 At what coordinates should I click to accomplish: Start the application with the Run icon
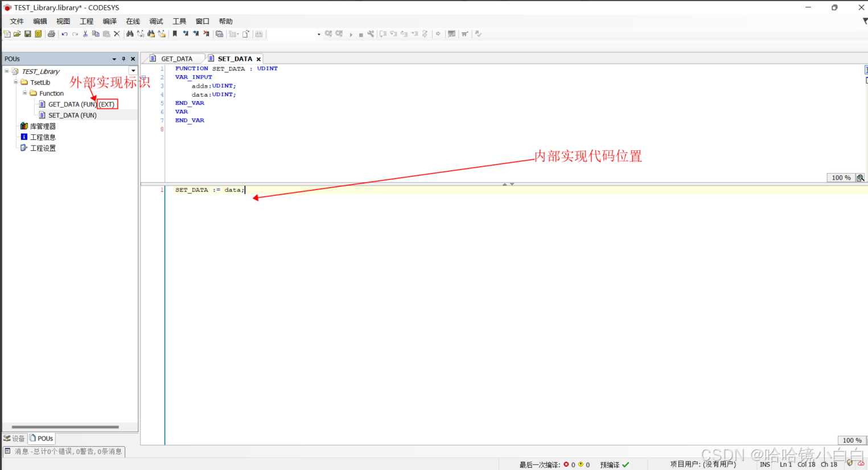(x=351, y=34)
